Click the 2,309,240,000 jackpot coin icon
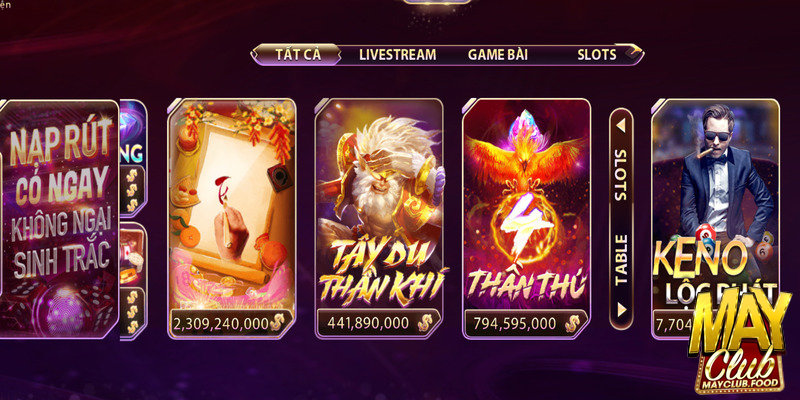Image resolution: width=800 pixels, height=400 pixels. (278, 322)
